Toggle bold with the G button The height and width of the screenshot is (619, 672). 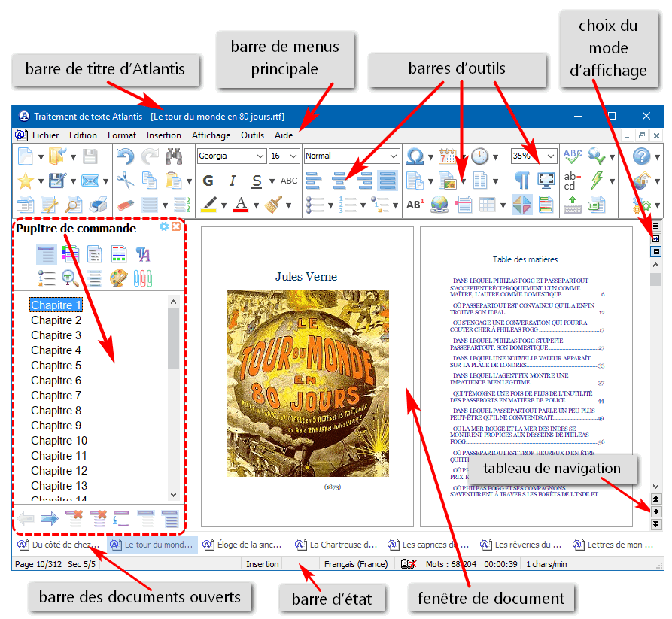click(x=208, y=181)
